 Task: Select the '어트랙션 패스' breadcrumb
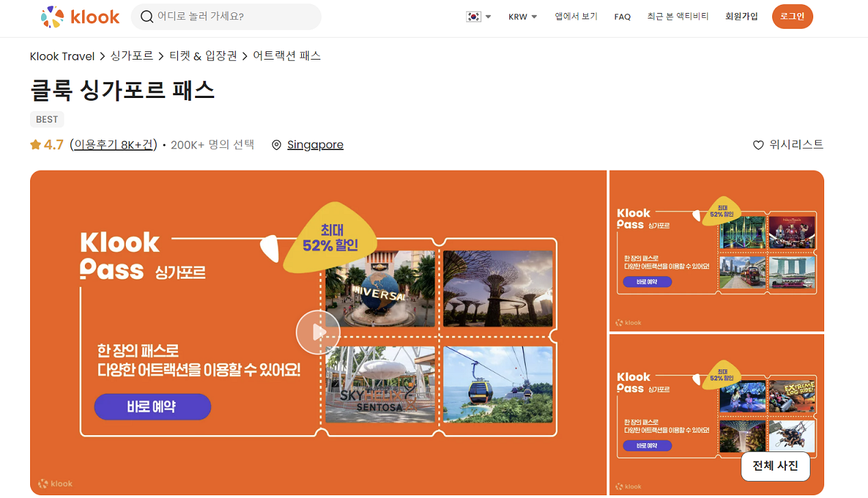coord(287,56)
